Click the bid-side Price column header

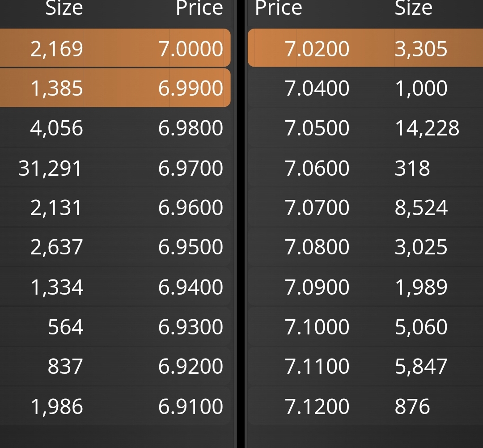click(x=199, y=8)
